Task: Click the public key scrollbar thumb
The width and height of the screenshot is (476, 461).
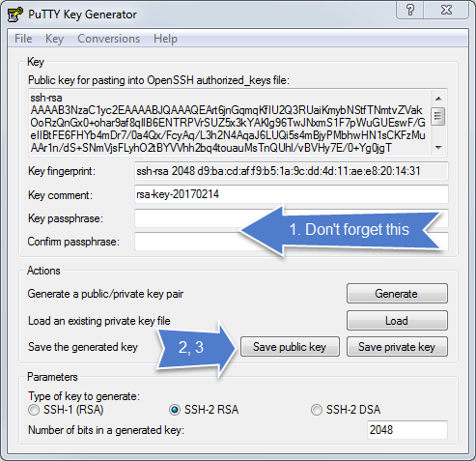Action: pyautogui.click(x=438, y=116)
